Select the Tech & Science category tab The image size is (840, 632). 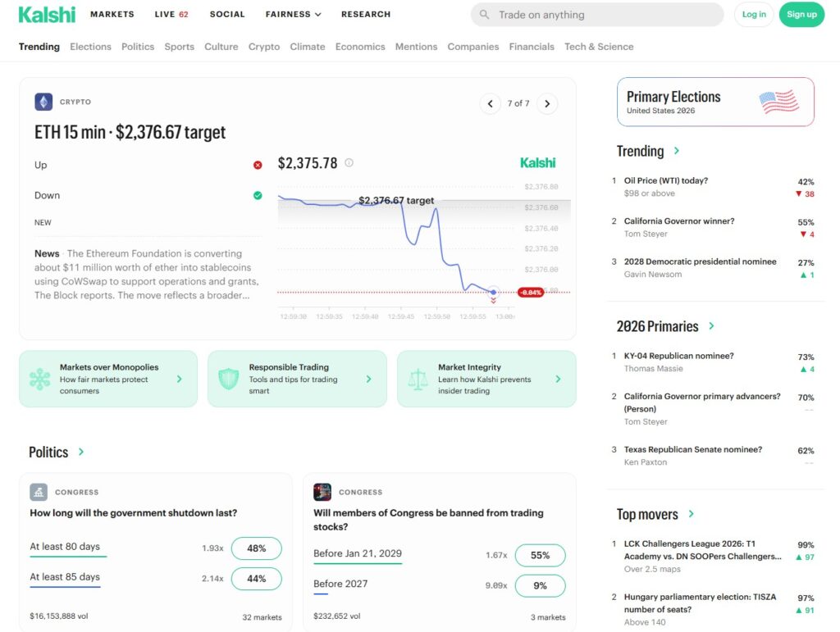point(599,47)
